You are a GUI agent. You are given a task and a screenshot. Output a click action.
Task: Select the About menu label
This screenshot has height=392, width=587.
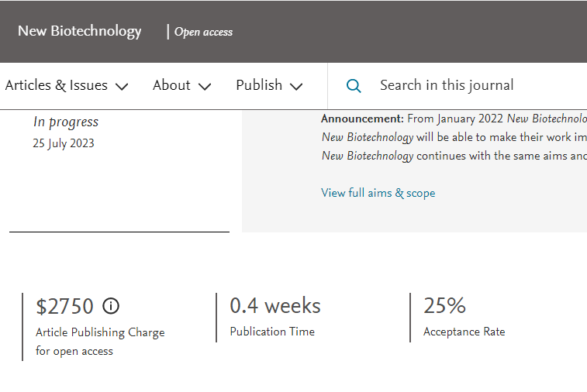click(x=171, y=85)
